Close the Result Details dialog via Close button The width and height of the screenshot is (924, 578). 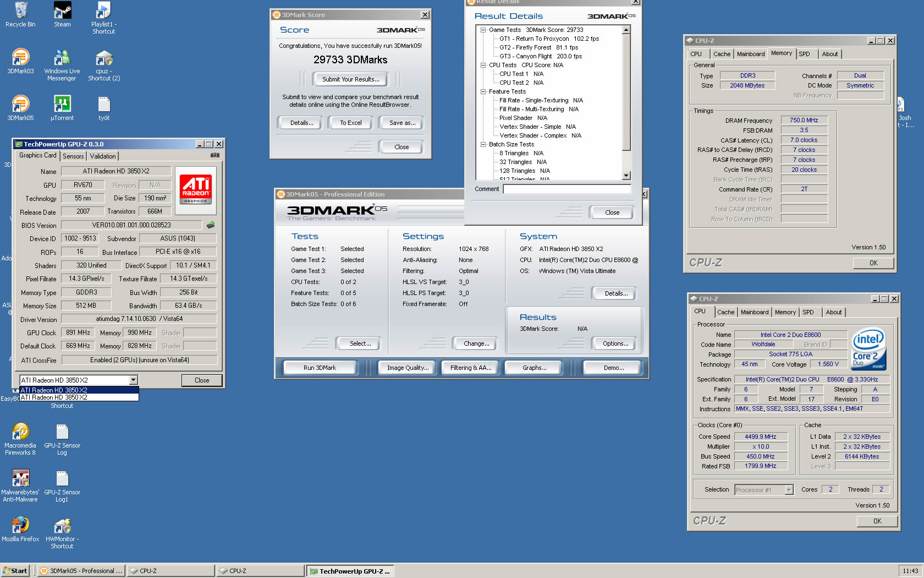(612, 212)
